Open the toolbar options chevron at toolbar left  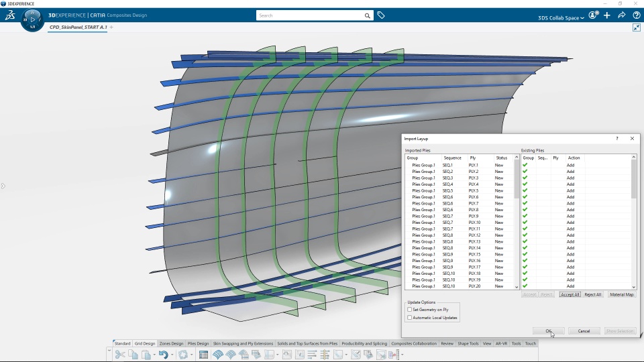pyautogui.click(x=109, y=350)
